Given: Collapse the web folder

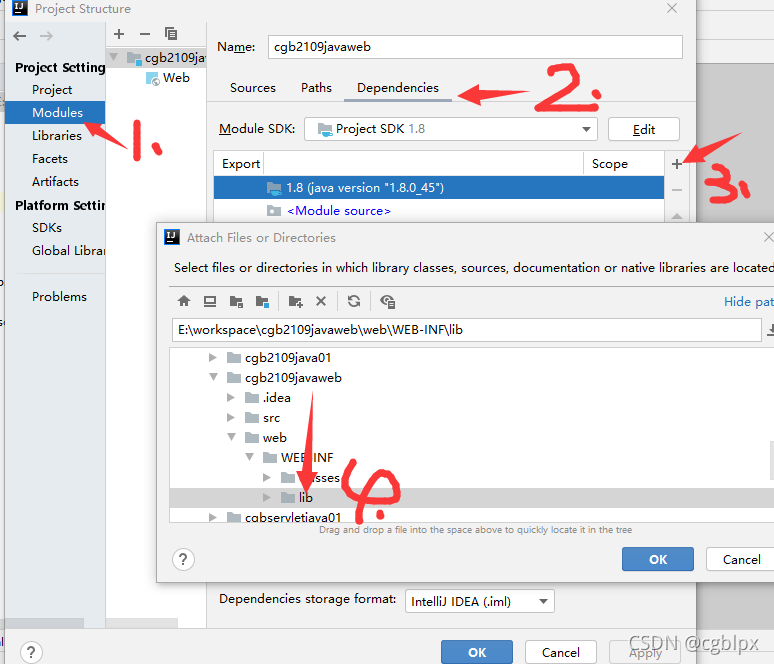Looking at the screenshot, I should coord(232,437).
